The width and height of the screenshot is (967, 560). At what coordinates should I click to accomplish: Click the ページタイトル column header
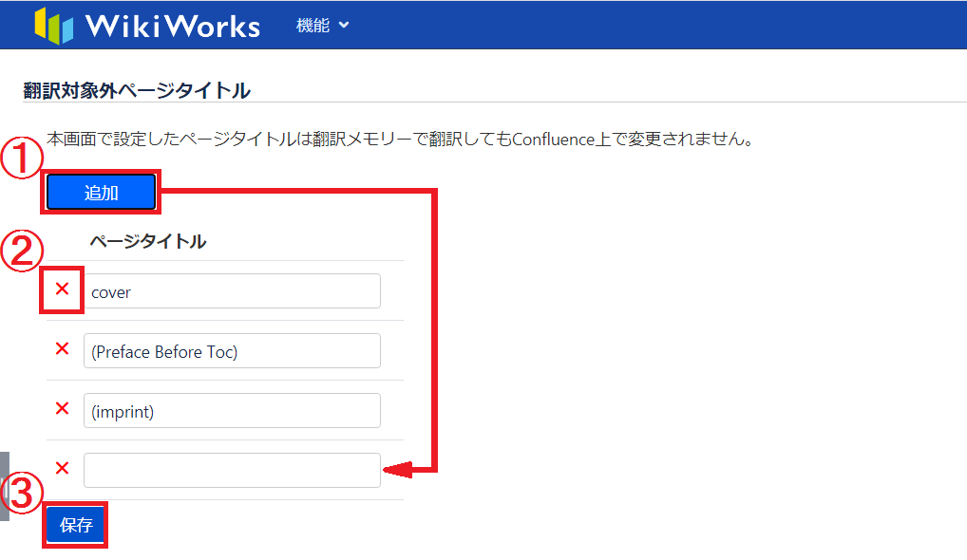(148, 241)
